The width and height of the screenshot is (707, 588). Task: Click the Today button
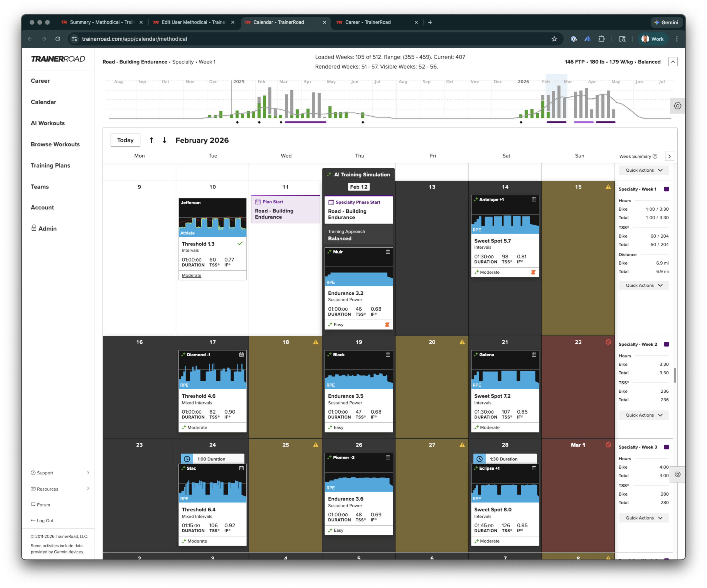click(x=125, y=140)
